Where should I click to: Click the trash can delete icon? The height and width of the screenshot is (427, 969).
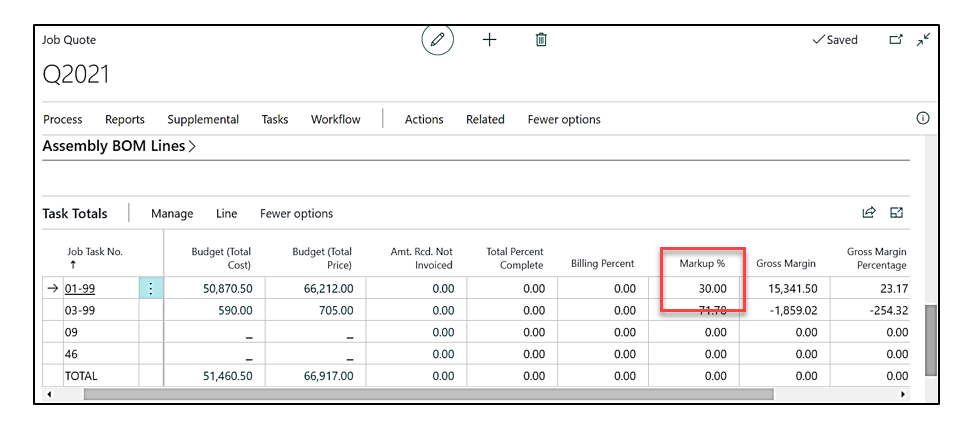(541, 40)
